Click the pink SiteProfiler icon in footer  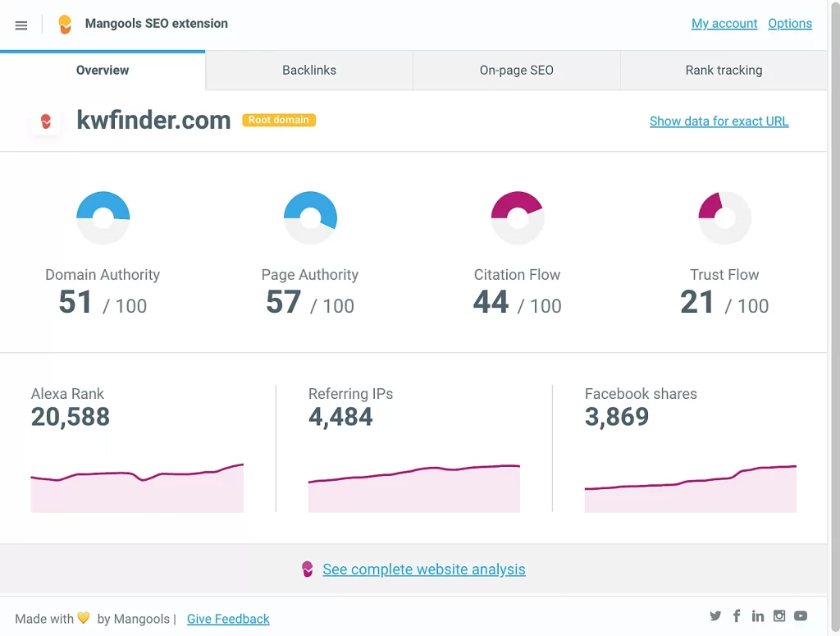pos(307,569)
